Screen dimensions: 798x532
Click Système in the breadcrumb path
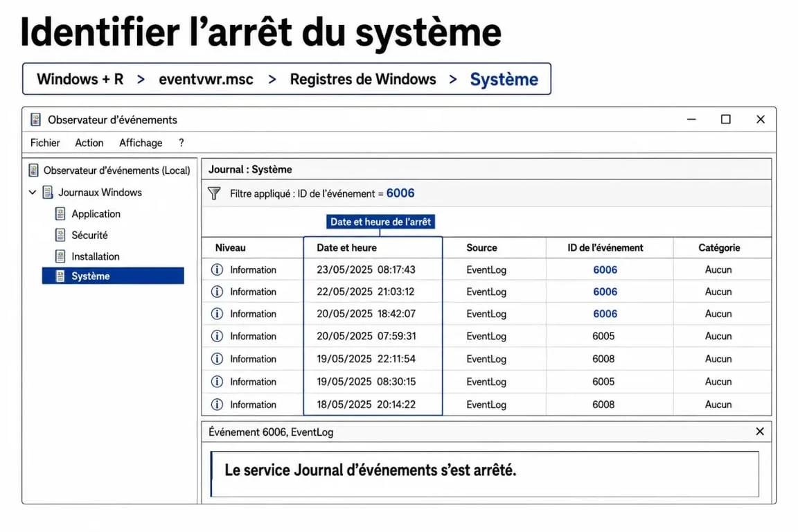pyautogui.click(x=504, y=80)
